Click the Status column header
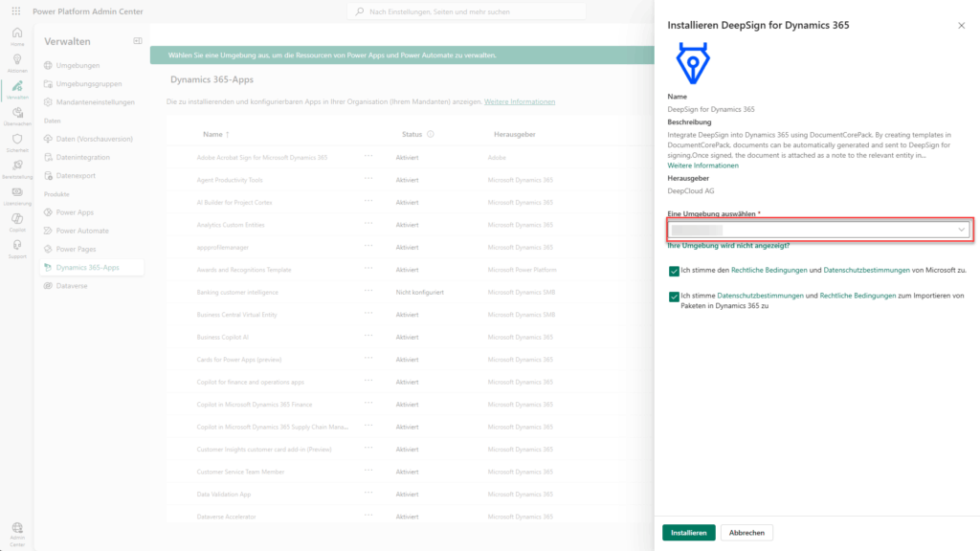Screen dimensions: 980x551 tap(412, 134)
